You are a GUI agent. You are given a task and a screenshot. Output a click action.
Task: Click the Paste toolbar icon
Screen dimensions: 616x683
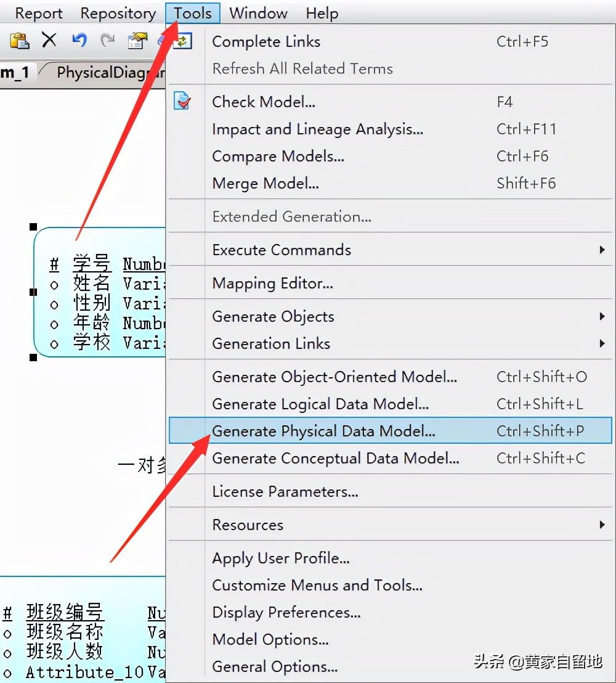[19, 41]
